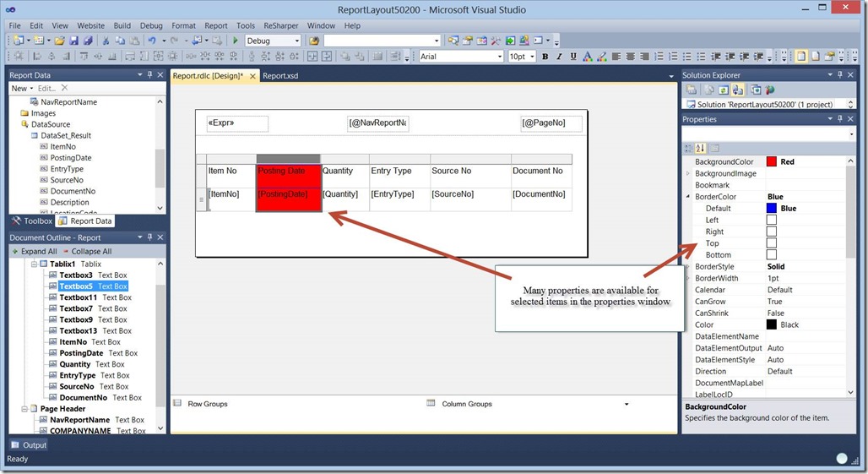
Task: Click the Save All icon
Action: (88, 41)
